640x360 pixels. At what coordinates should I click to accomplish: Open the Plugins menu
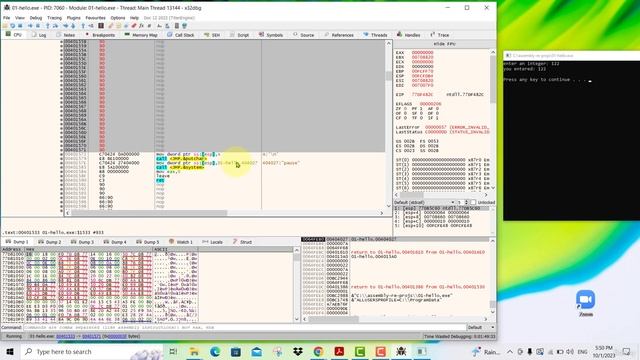[73, 18]
